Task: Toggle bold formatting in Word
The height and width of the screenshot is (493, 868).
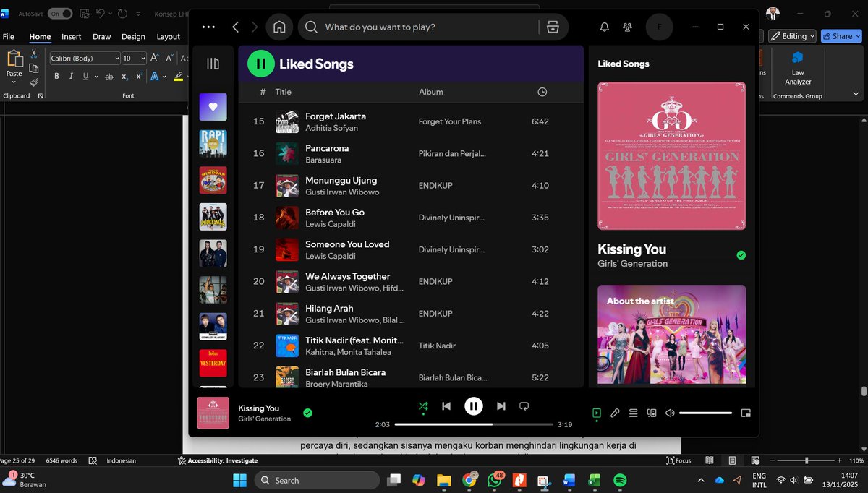Action: (x=56, y=77)
